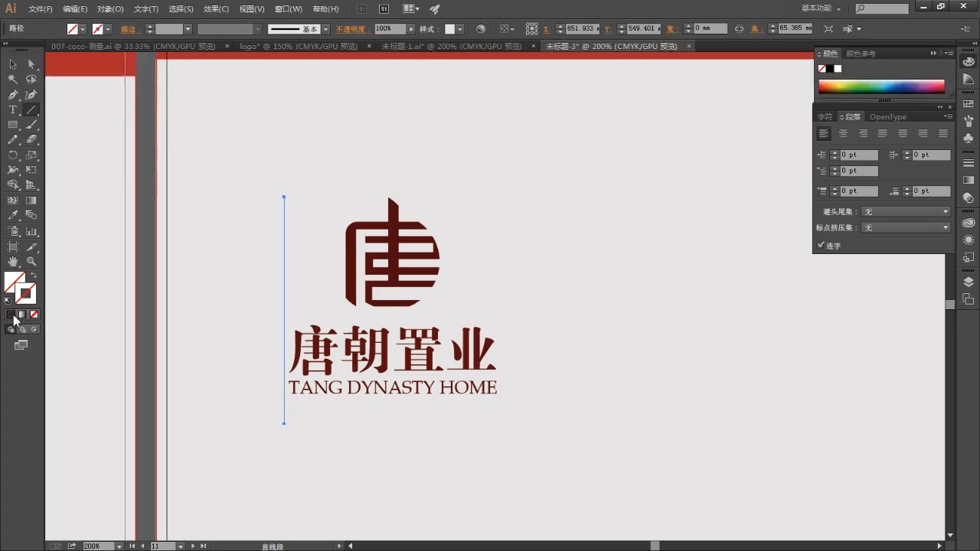Select the Scale tool
Image resolution: width=980 pixels, height=551 pixels.
(31, 155)
